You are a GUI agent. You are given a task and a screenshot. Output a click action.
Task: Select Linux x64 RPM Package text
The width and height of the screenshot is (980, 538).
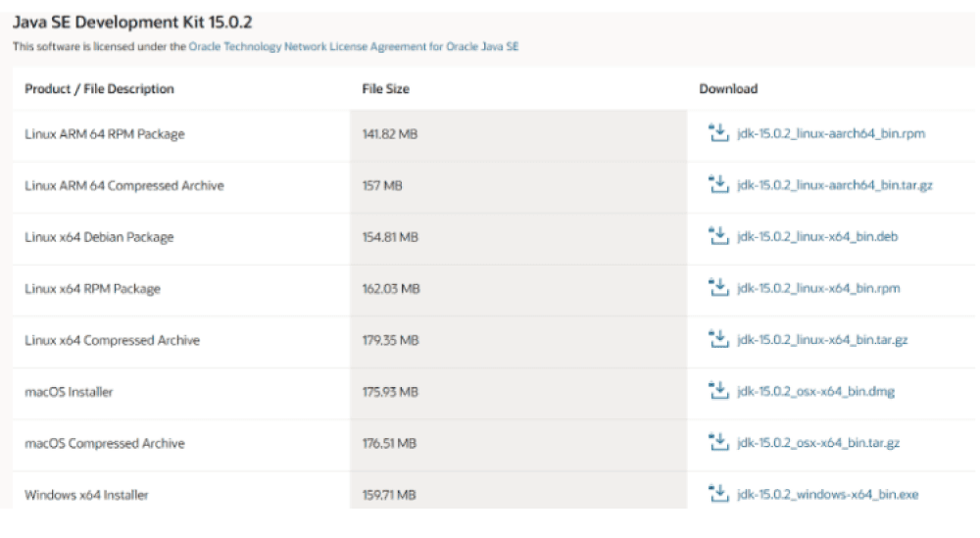(92, 289)
